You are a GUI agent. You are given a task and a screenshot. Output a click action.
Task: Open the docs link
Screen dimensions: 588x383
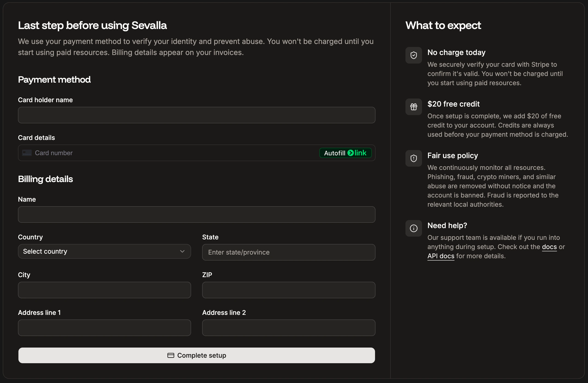click(549, 247)
